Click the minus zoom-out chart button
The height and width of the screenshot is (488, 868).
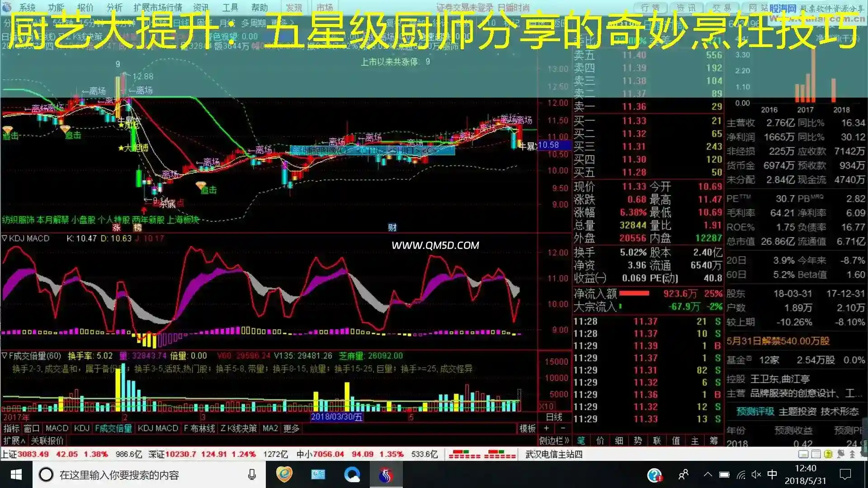(x=563, y=428)
